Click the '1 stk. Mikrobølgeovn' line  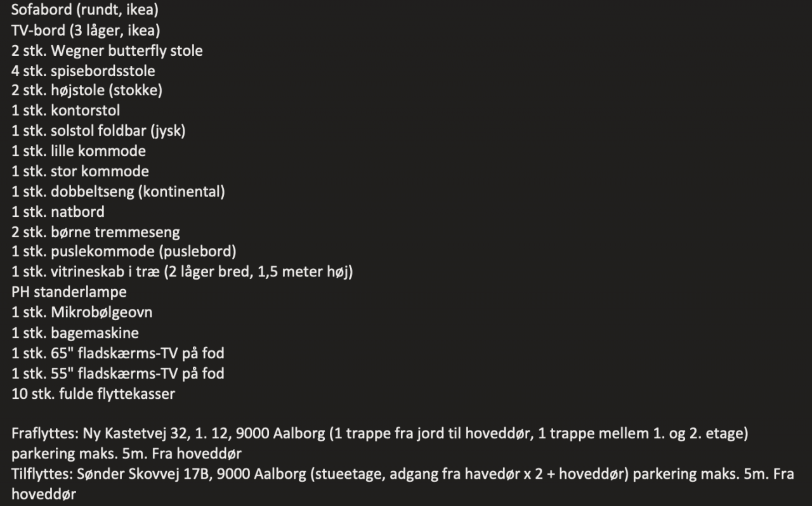tap(82, 313)
